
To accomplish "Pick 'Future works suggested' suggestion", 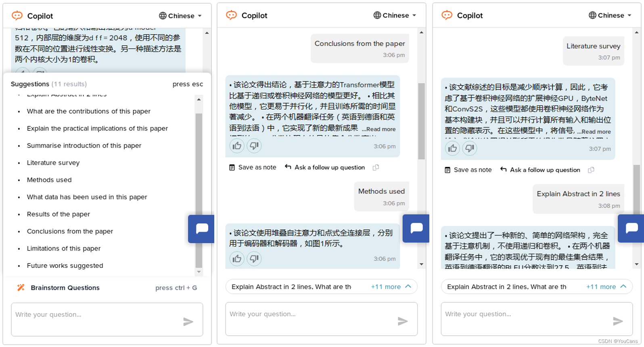I will [65, 265].
